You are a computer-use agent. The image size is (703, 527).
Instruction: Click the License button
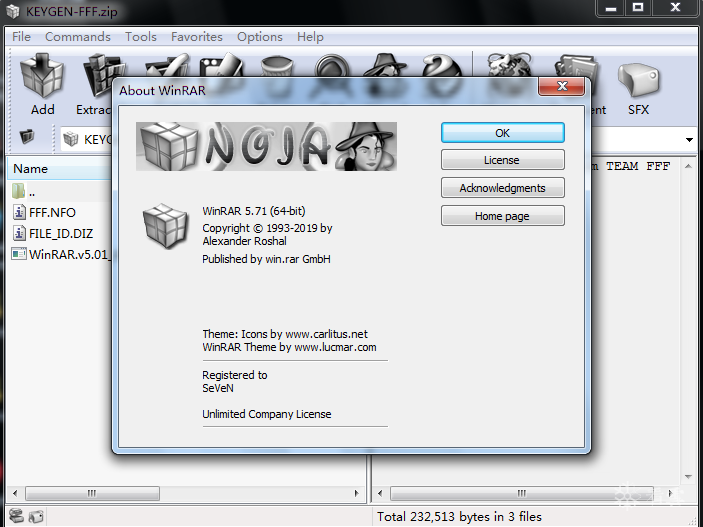tap(503, 160)
